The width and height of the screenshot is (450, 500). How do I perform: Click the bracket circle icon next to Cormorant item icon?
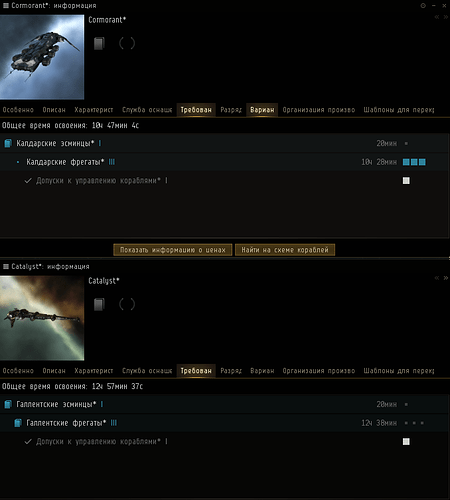tap(127, 43)
